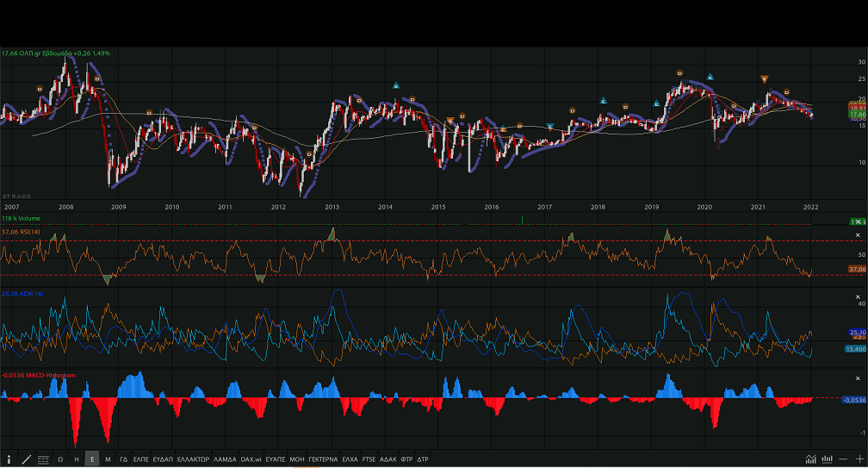Open the ΦΤΡ symbol tab
The width and height of the screenshot is (868, 468).
point(406,459)
